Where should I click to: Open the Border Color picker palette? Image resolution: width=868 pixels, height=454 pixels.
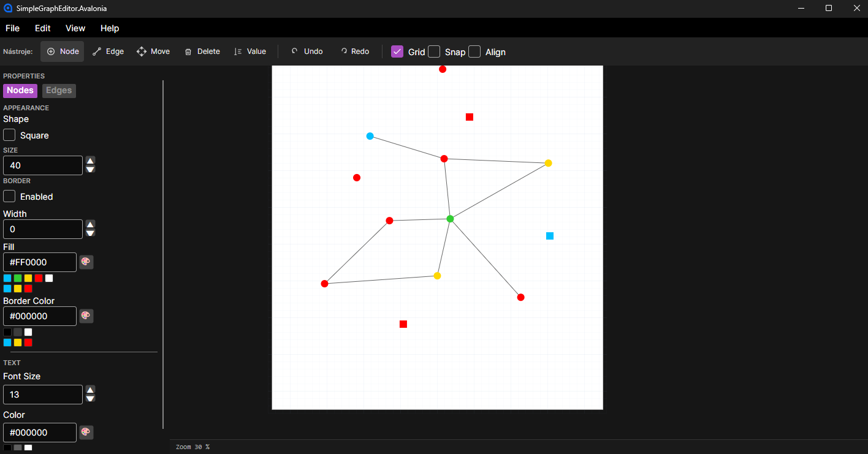[x=86, y=316]
